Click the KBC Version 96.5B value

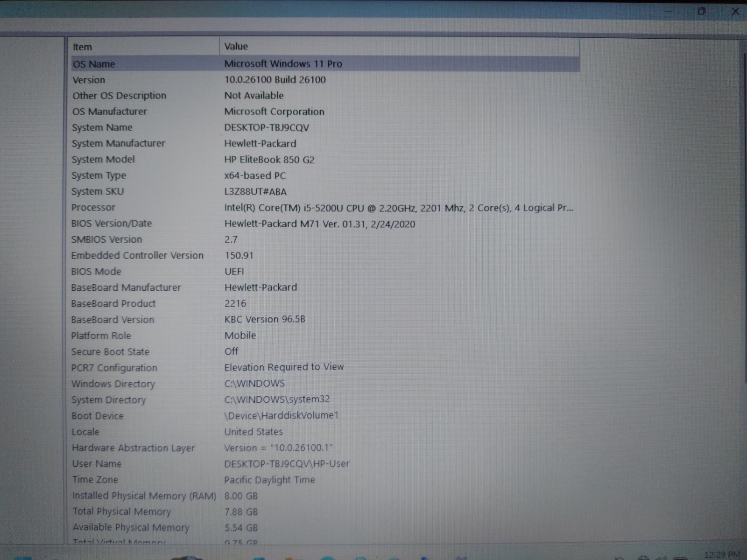click(x=265, y=319)
